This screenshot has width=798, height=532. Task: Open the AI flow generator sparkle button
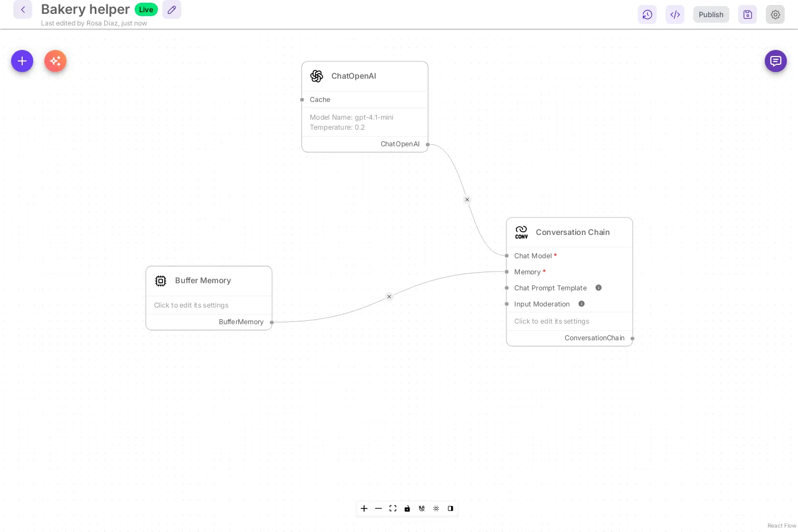[55, 61]
